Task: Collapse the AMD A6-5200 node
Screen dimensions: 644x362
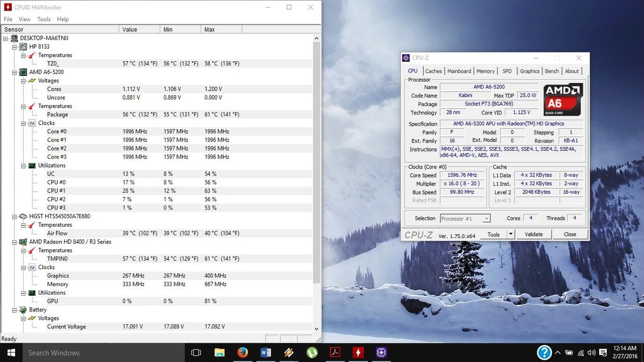Action: (x=15, y=72)
